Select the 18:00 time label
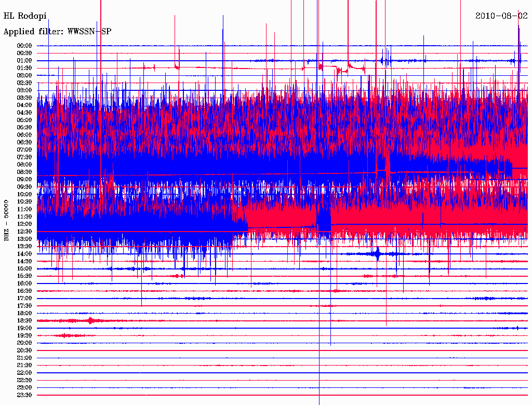This screenshot has height=405, width=532. click(24, 314)
